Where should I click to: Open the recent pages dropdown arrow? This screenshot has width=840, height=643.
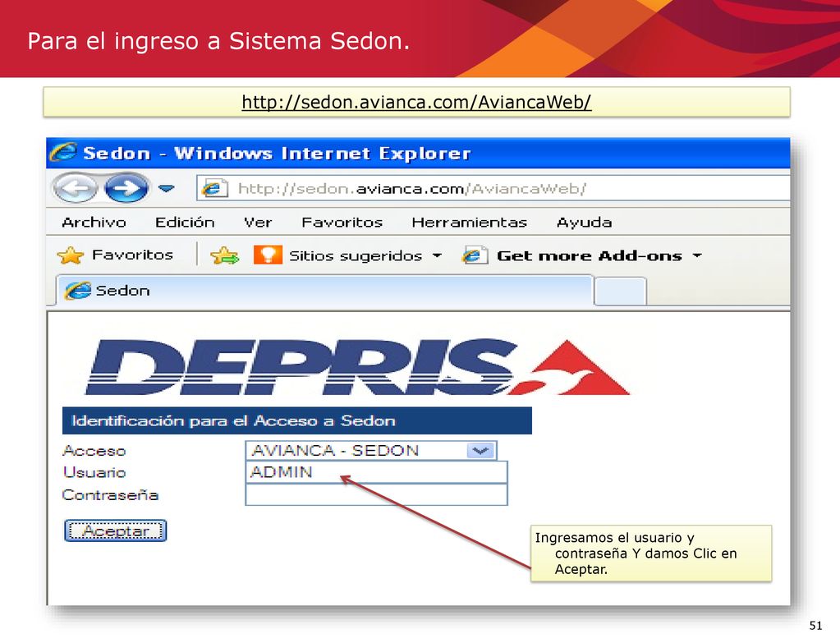tap(167, 189)
